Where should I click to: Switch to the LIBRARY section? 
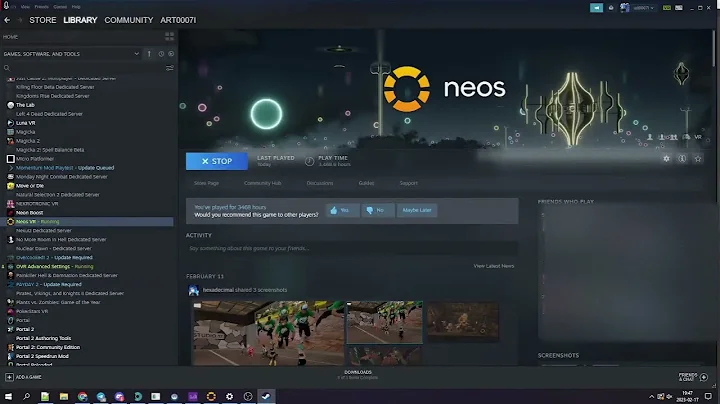80,20
